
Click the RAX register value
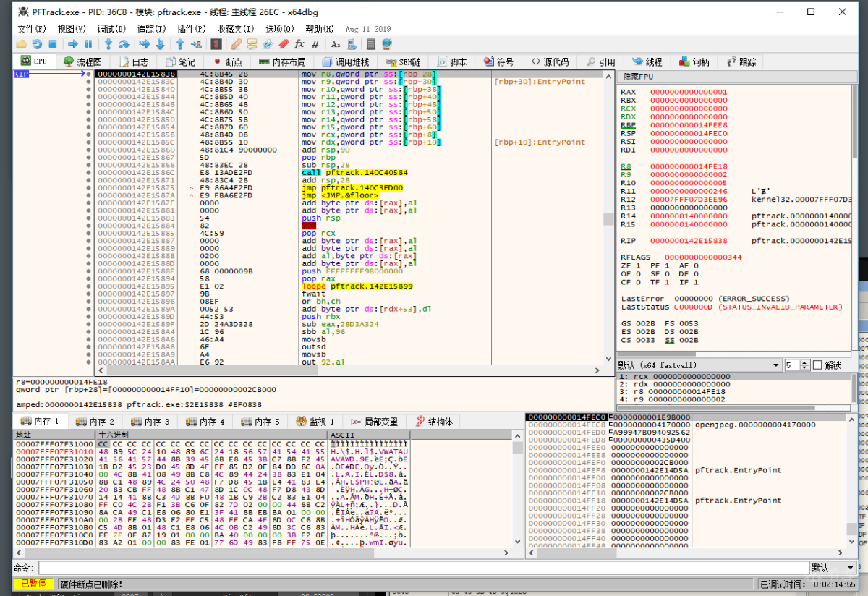(x=689, y=92)
